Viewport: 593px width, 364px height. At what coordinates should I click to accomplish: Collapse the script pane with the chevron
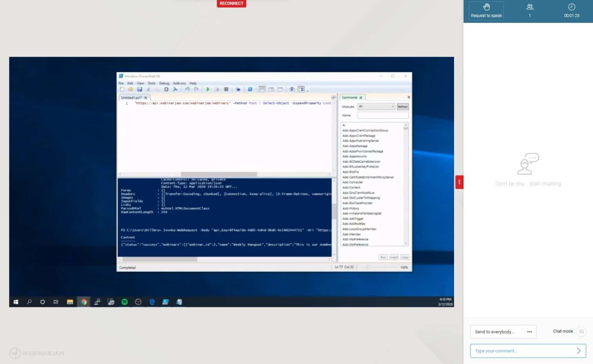(x=333, y=98)
